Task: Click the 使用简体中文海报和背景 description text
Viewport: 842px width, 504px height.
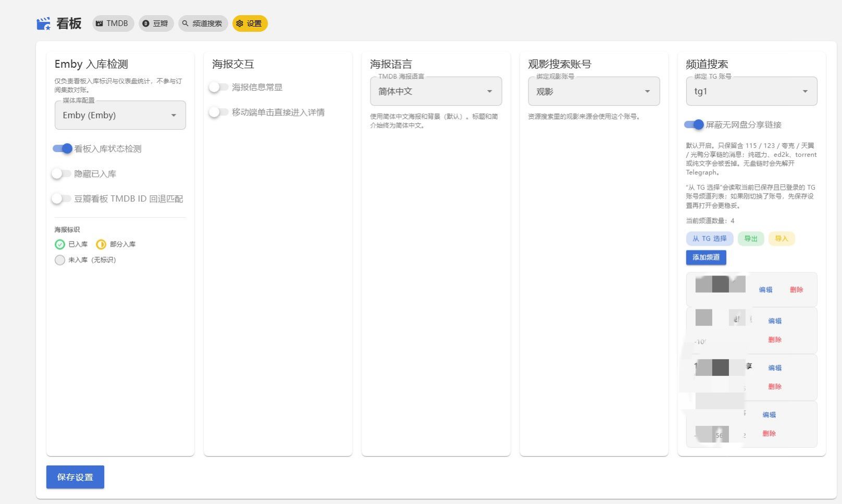Action: 434,121
